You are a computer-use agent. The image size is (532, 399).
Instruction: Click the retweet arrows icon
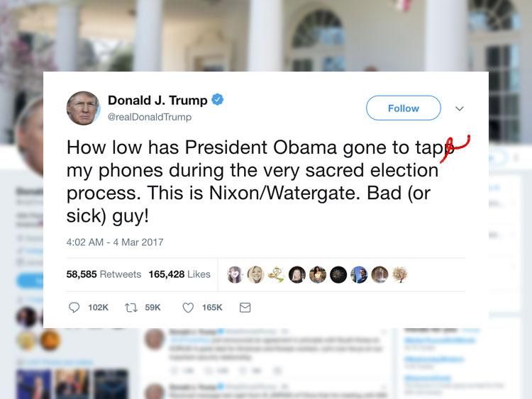tap(131, 308)
